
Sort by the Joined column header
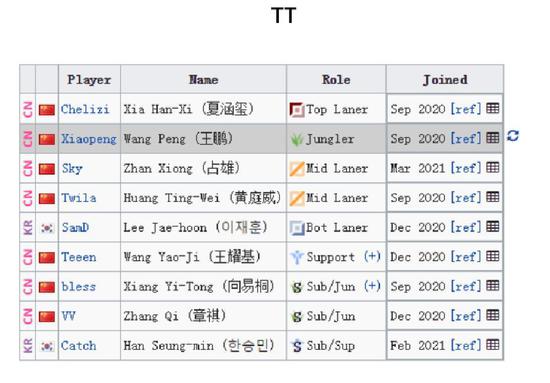click(445, 80)
